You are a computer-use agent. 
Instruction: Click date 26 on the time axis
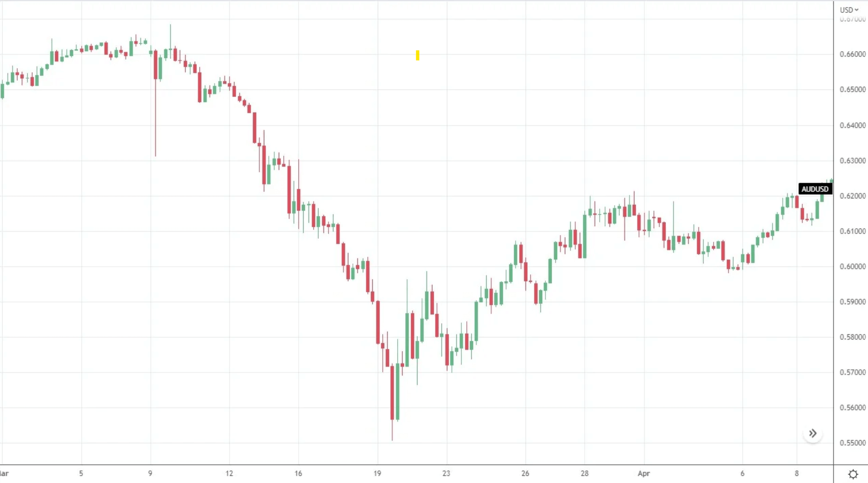pyautogui.click(x=525, y=474)
